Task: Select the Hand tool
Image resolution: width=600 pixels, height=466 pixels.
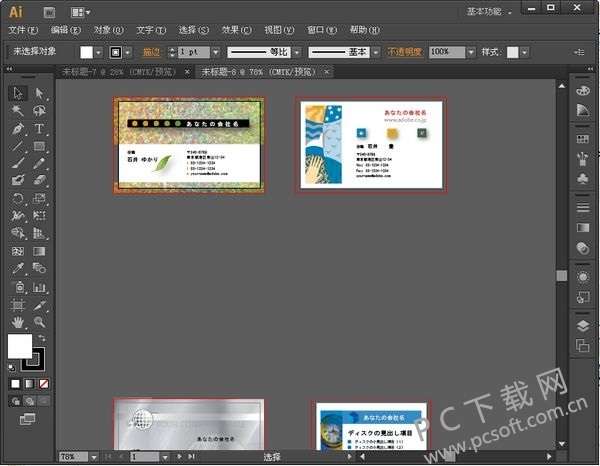Action: 18,323
